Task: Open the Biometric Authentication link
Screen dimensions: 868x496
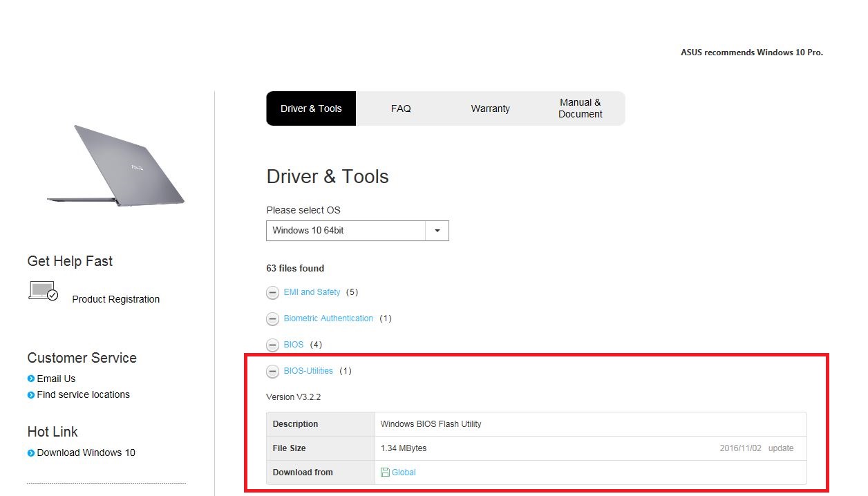Action: click(328, 318)
